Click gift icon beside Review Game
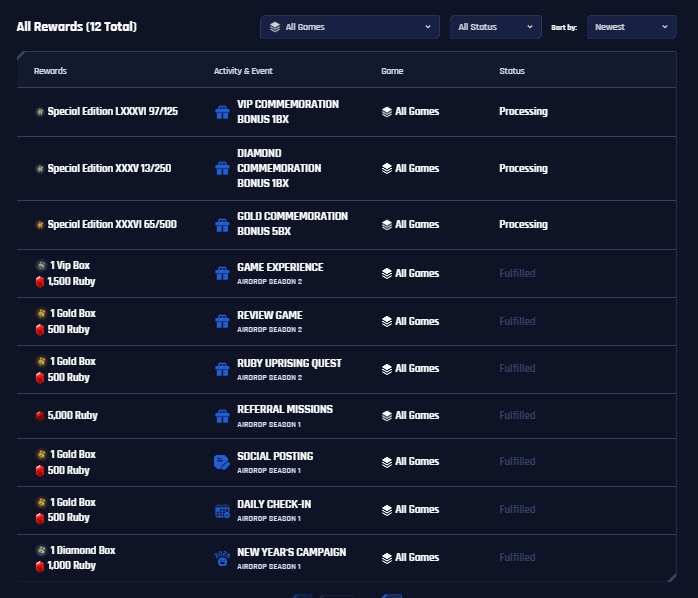The height and width of the screenshot is (598, 698). (222, 321)
